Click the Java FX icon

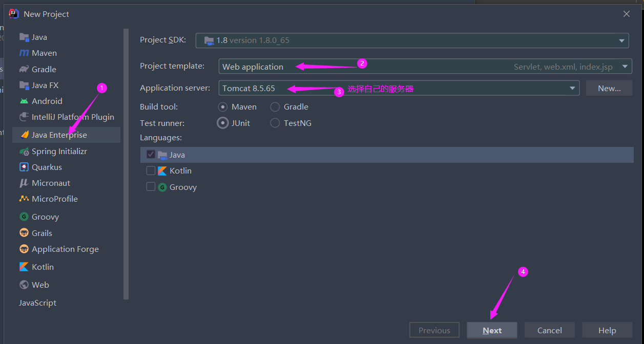(24, 85)
